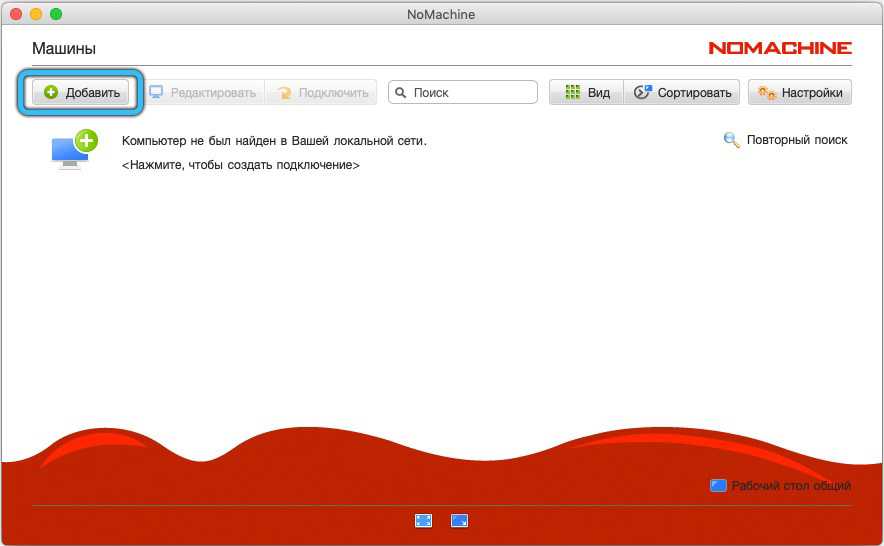
Task: Click 'Нажмите, чтобы создать подключение' text
Action: tap(241, 165)
